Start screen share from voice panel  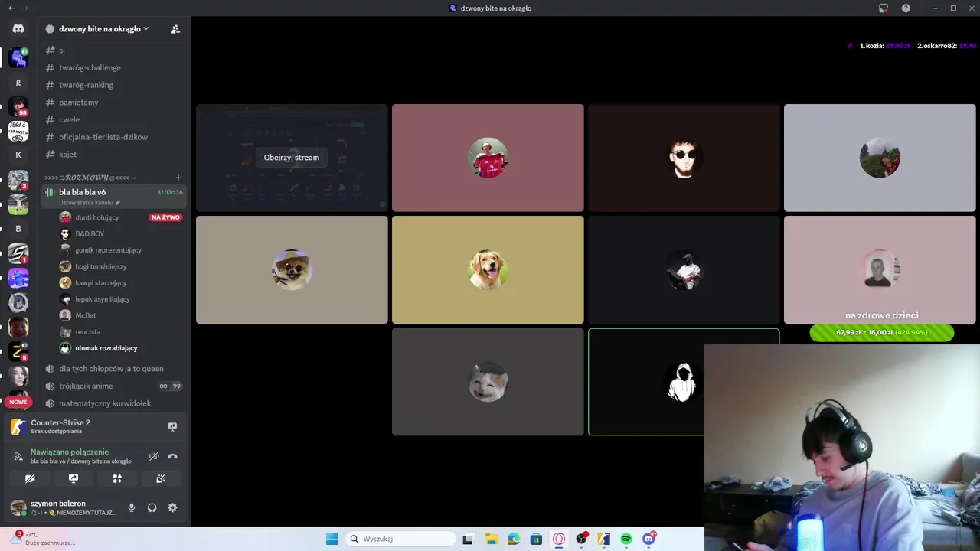pos(73,478)
